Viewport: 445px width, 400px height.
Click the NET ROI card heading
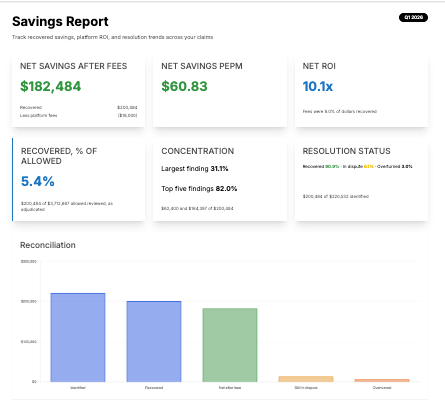[319, 66]
